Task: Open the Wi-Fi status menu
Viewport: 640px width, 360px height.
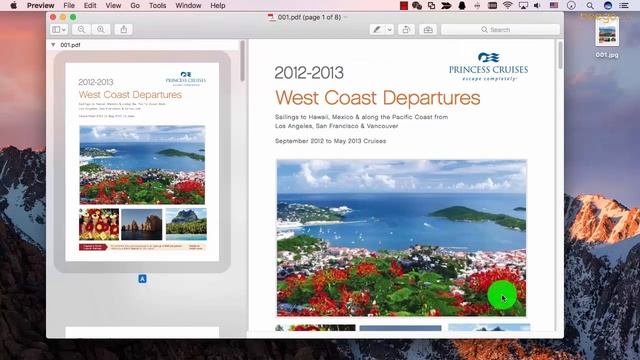Action: [507, 5]
